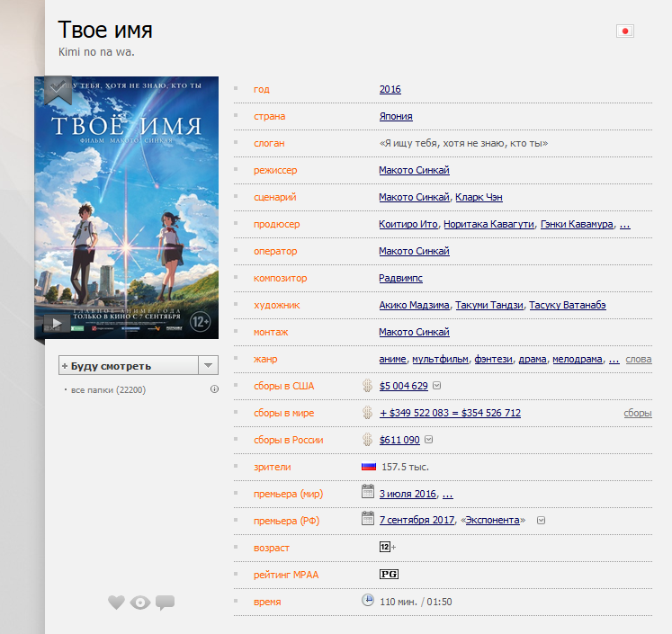This screenshot has height=634, width=672.
Task: Open все папки (22200) link
Action: (108, 389)
